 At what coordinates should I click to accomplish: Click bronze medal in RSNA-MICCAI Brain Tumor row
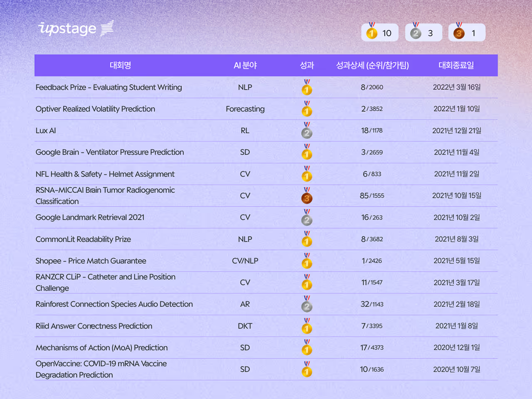point(307,196)
